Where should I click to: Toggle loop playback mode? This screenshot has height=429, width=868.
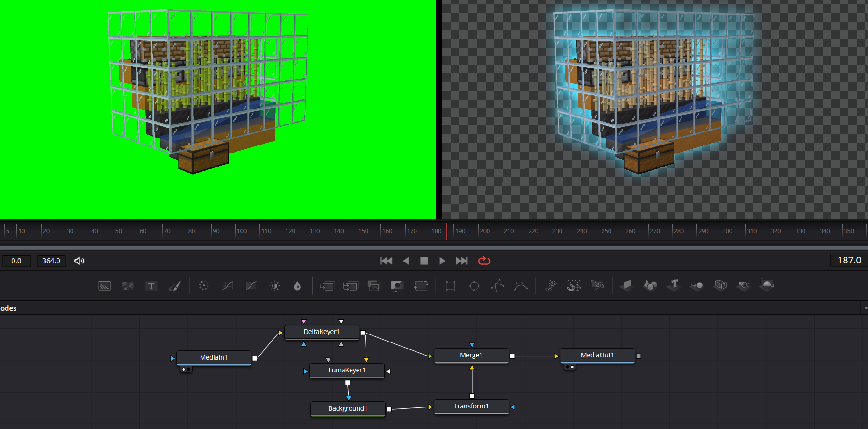484,261
